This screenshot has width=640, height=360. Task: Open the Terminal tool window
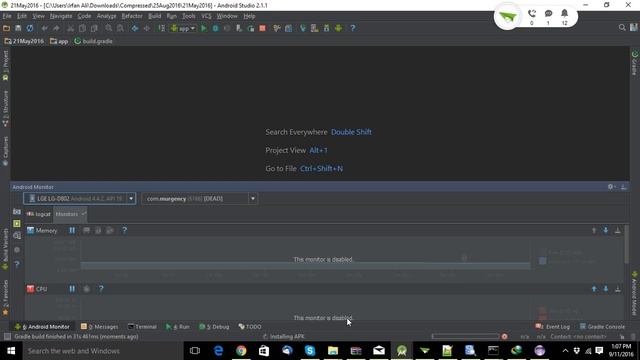tap(142, 327)
